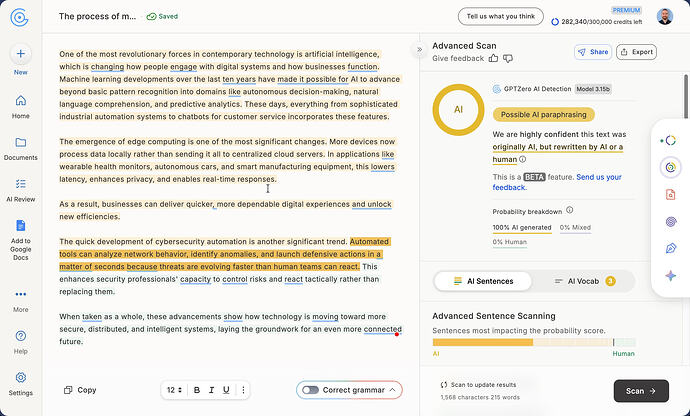
Task: Click the document title 'The process of m...'
Action: coord(98,17)
